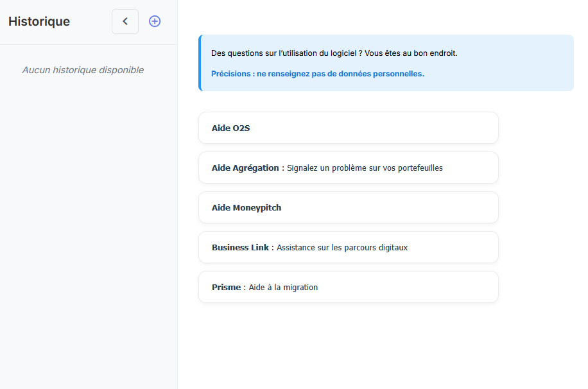Click the bold 'Business Link' label
The width and height of the screenshot is (588, 389).
tap(240, 248)
